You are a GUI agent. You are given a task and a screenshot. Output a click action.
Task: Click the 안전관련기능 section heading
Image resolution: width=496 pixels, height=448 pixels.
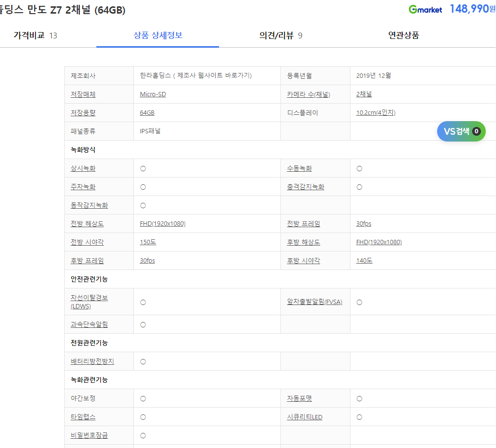tap(89, 279)
